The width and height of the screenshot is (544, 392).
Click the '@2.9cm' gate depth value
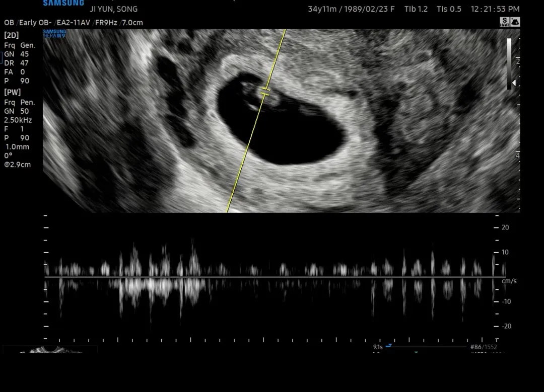[17, 165]
